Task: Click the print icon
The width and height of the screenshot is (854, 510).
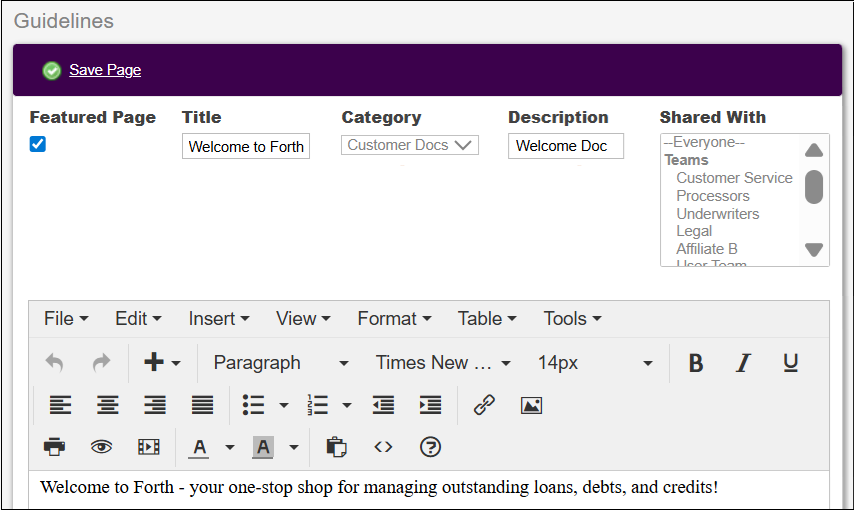Action: click(x=54, y=447)
